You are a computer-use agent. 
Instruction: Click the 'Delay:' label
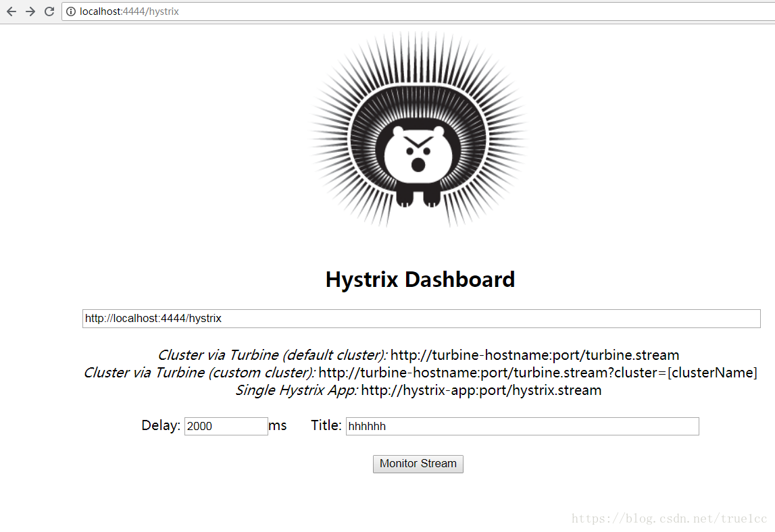161,425
